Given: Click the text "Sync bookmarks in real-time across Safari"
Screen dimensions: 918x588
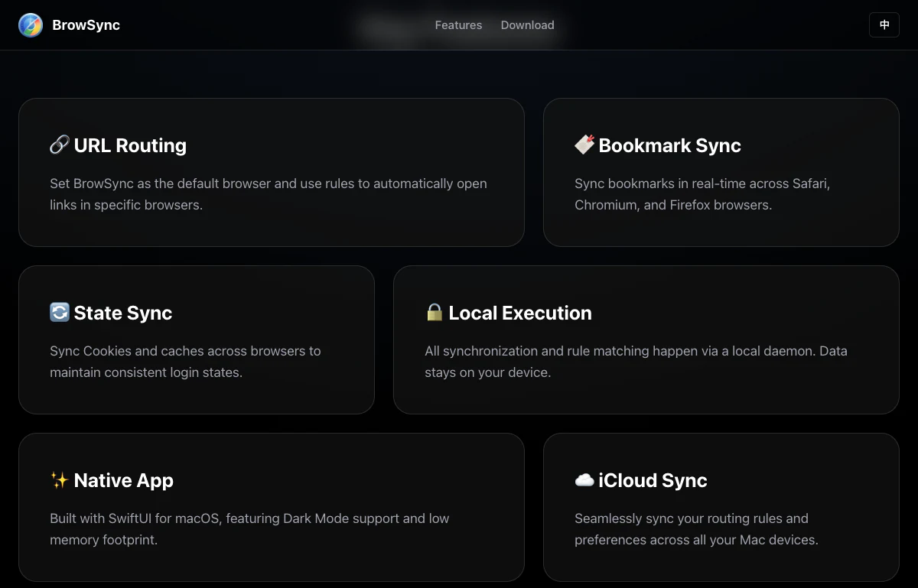Looking at the screenshot, I should (x=702, y=184).
